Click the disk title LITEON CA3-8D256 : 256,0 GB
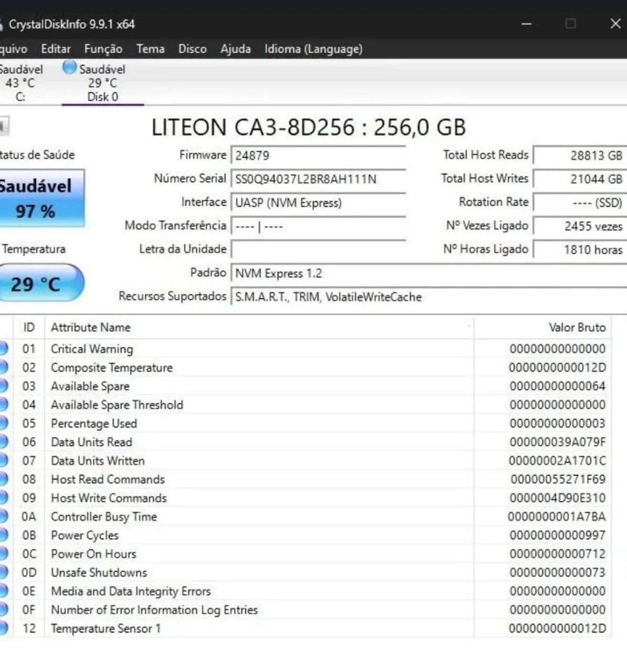The image size is (627, 672). 309,128
